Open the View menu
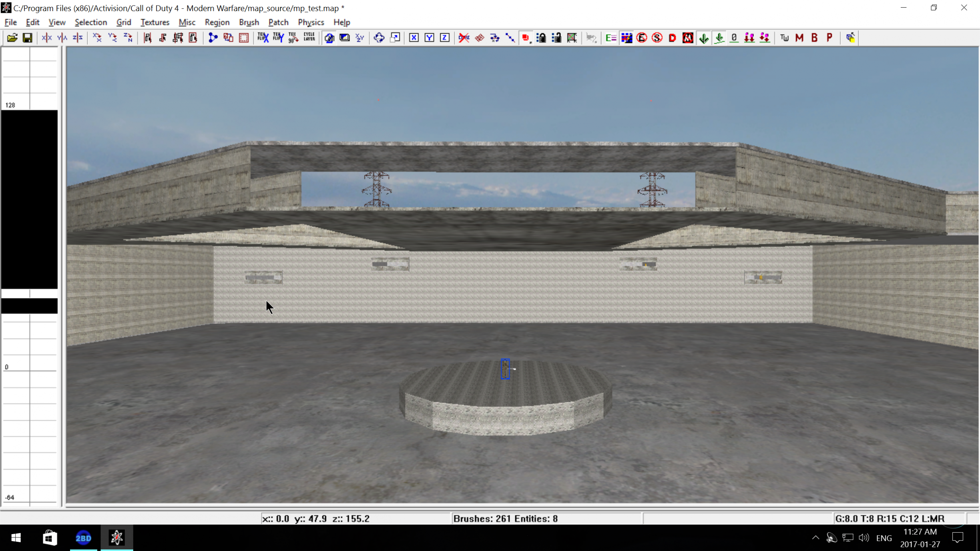Image resolution: width=980 pixels, height=551 pixels. (x=57, y=22)
